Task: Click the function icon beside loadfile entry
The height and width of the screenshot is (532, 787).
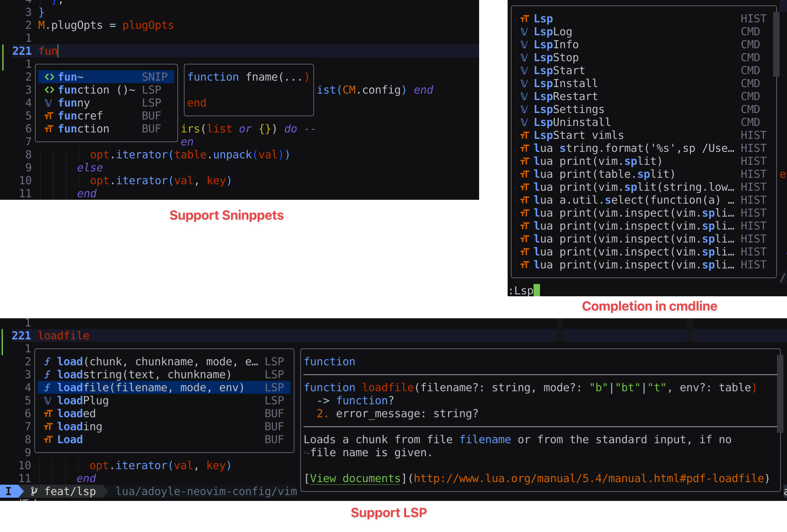Action: point(47,387)
